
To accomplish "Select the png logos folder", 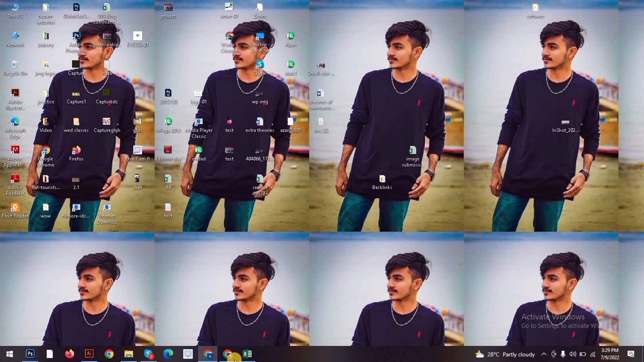I will [46, 68].
